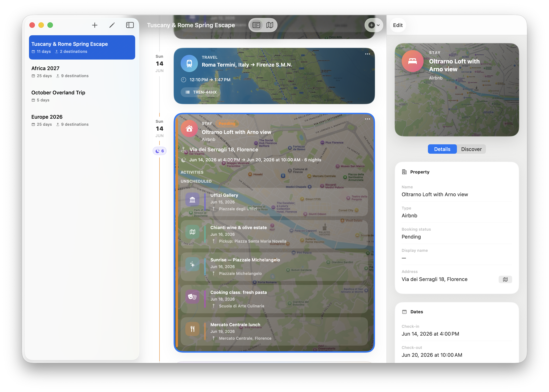Click the Edit button
This screenshot has width=549, height=392.
[x=398, y=25]
